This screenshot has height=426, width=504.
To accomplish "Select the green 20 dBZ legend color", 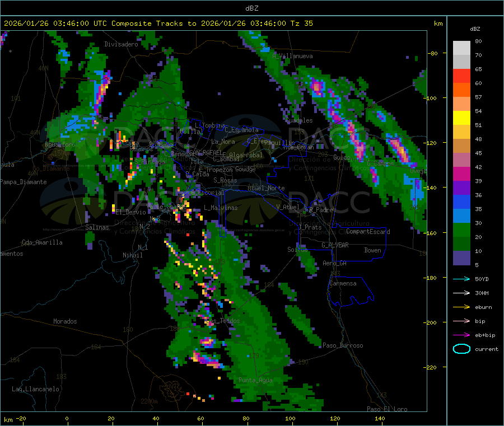I will 461,230.
